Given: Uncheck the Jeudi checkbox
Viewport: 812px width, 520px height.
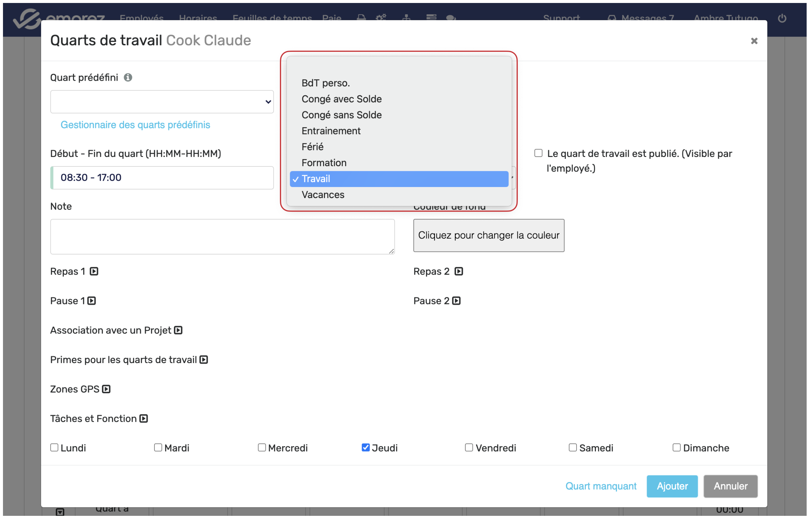Looking at the screenshot, I should tap(366, 448).
